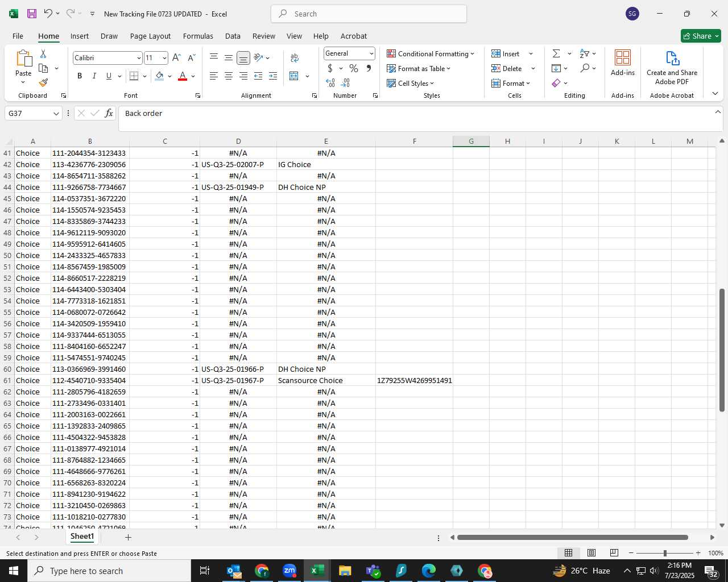Toggle Bold formatting
Viewport: 728px width, 582px height.
point(80,76)
